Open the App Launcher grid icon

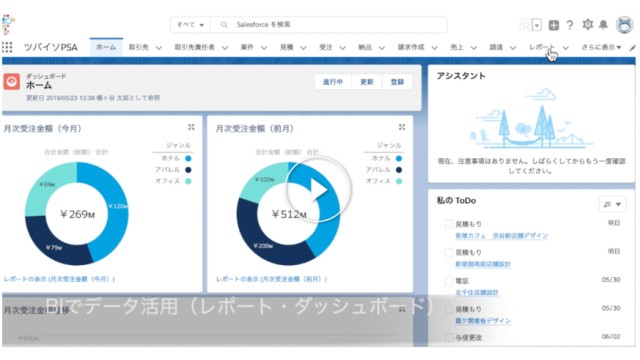coord(7,47)
